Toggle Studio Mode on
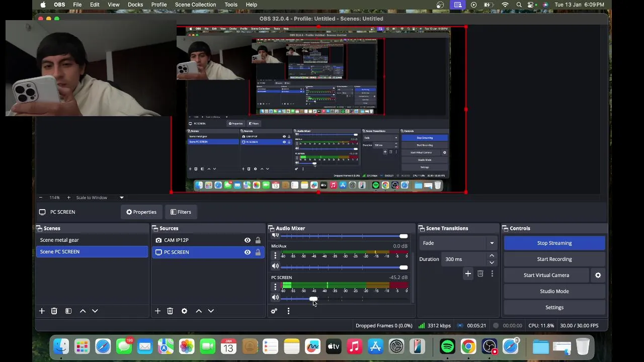Image resolution: width=644 pixels, height=362 pixels. [x=554, y=291]
